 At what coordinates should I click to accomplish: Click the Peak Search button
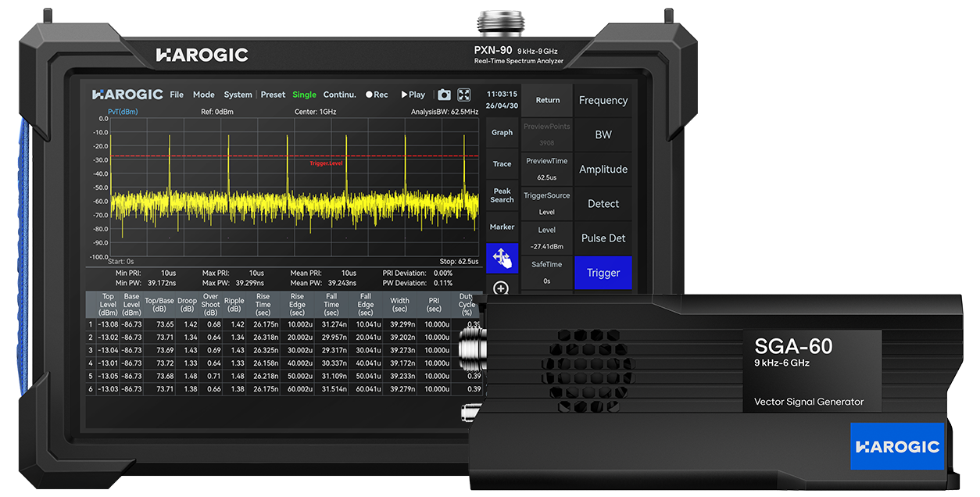point(502,195)
